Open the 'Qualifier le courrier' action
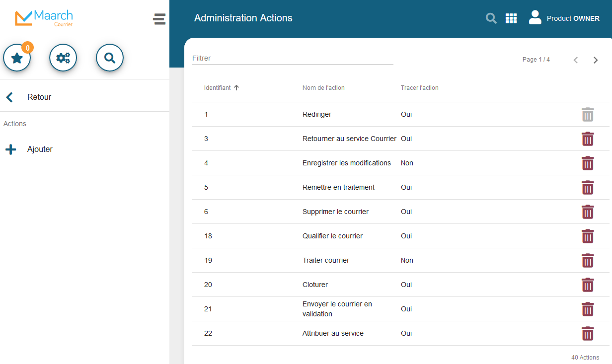 tap(332, 236)
